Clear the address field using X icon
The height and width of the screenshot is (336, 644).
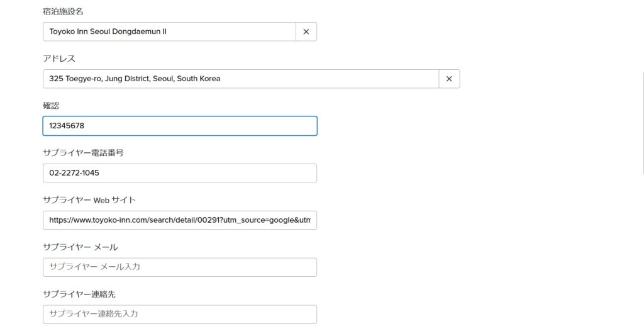tap(449, 79)
